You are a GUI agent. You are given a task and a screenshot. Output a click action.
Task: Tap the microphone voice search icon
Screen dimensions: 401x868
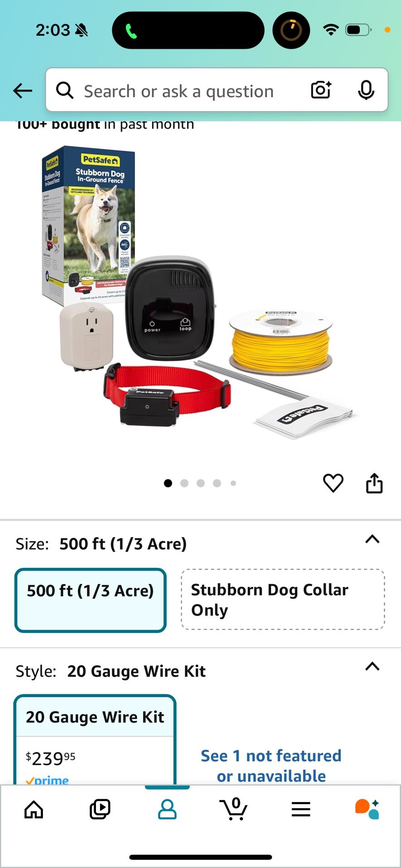point(366,90)
